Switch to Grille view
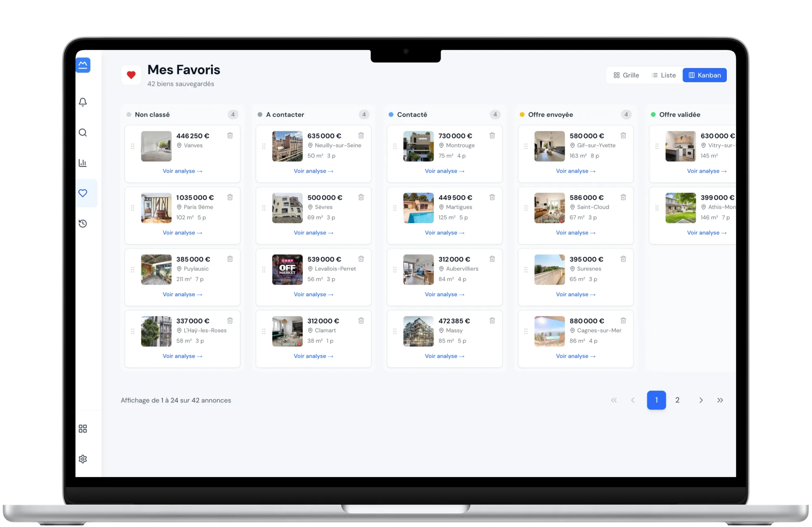Screen dimensions: 812x527 click(x=626, y=75)
